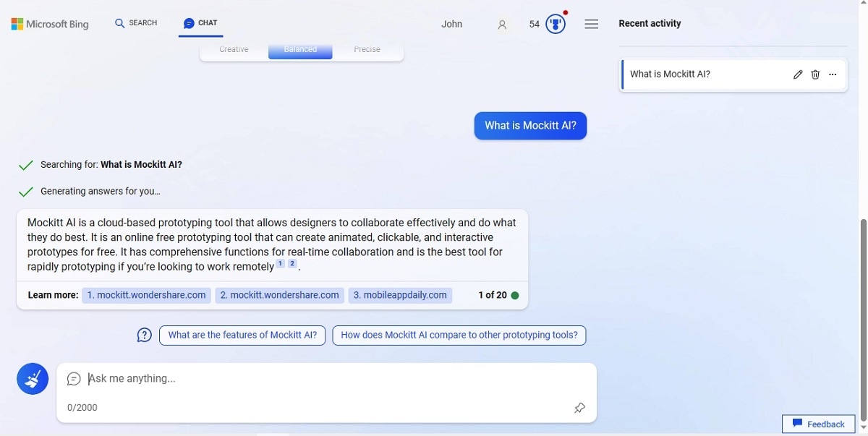Viewport: 868px width, 436px height.
Task: Choose the Creative conversation style
Action: click(234, 50)
